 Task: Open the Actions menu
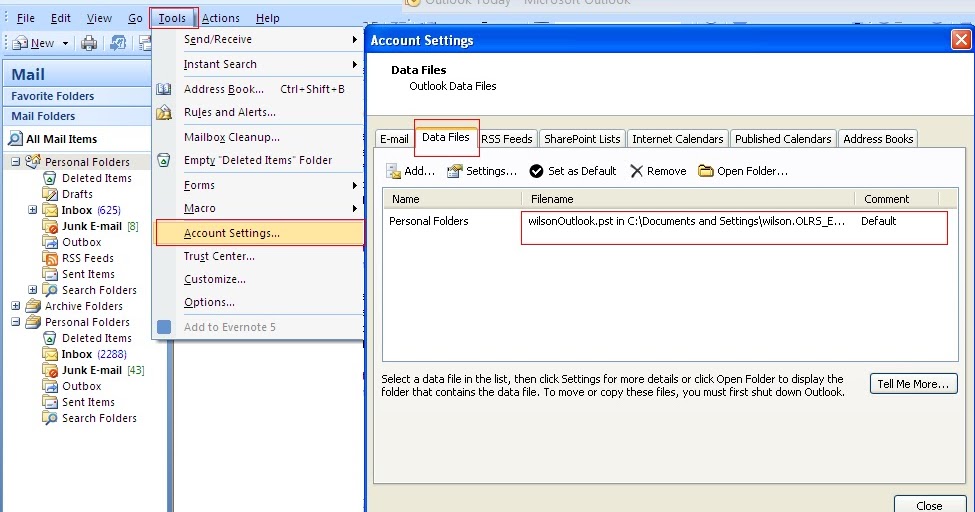point(221,18)
